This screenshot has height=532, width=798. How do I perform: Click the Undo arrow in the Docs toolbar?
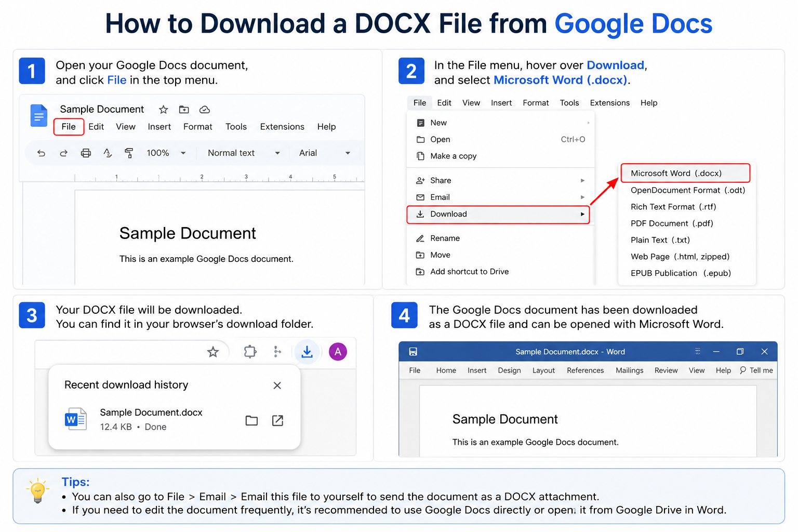point(42,153)
